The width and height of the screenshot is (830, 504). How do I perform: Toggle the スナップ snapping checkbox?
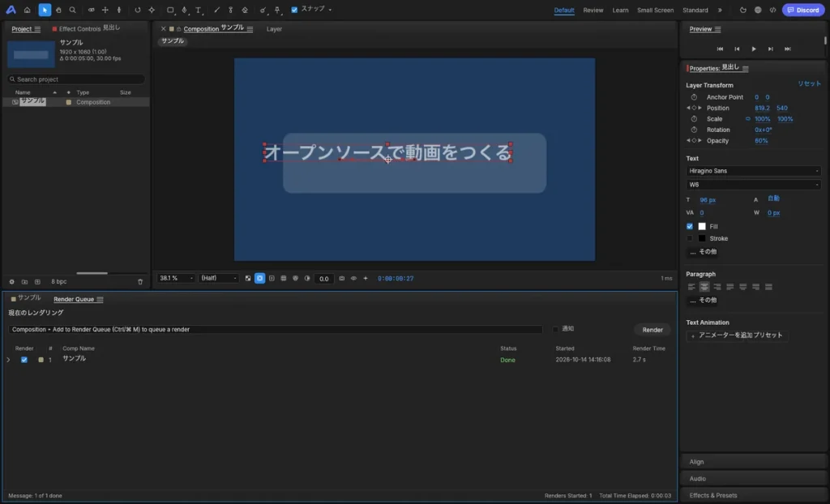tap(294, 10)
